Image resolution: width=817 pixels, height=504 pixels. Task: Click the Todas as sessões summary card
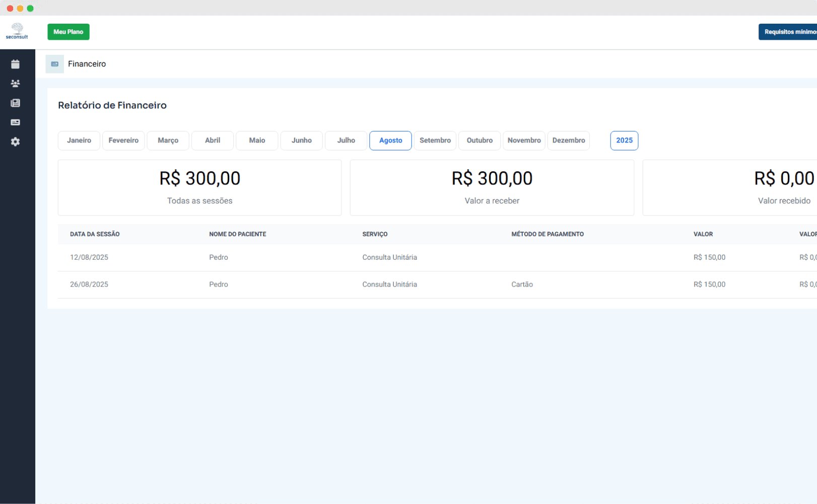tap(199, 188)
